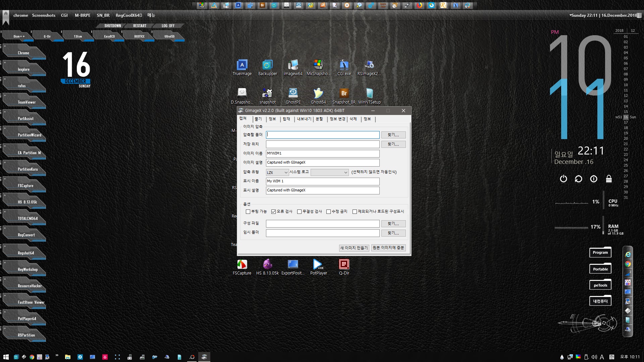
Task: Enable 무결성 검사 checkbox
Action: pos(299,212)
